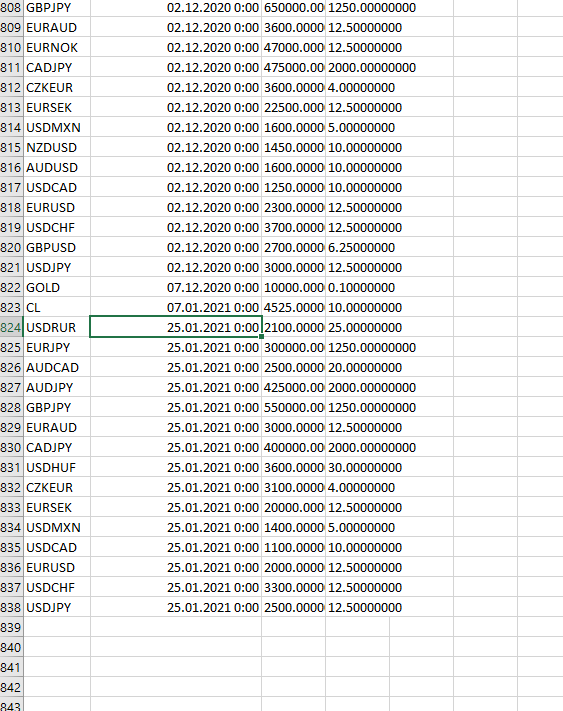Click the CL cell in row 823
The height and width of the screenshot is (711, 563).
click(x=57, y=307)
